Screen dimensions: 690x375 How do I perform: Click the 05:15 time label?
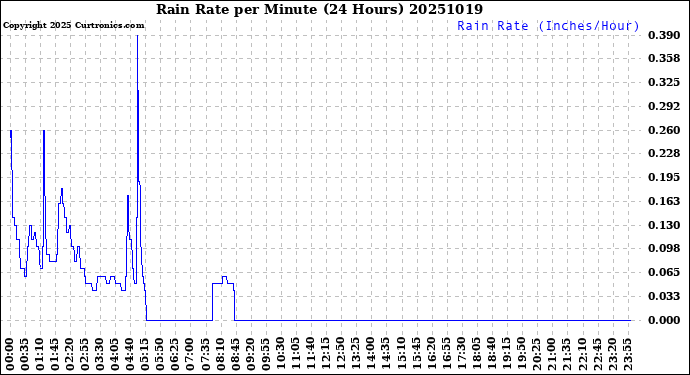point(145,355)
